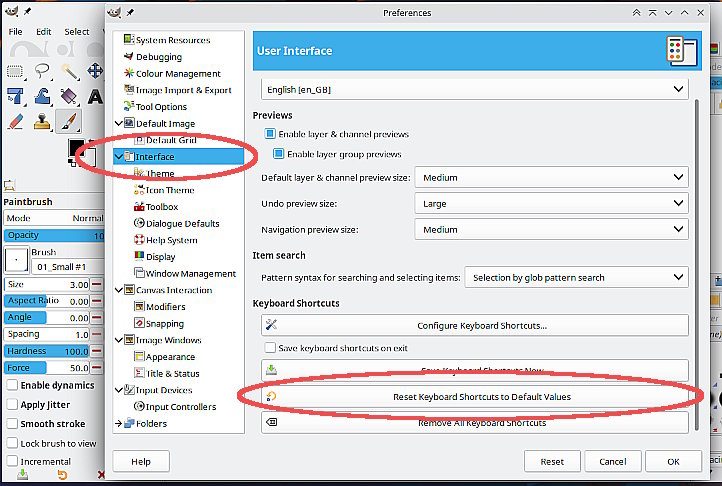722x486 pixels.
Task: Select Tool Options in preferences tree
Action: pos(161,107)
